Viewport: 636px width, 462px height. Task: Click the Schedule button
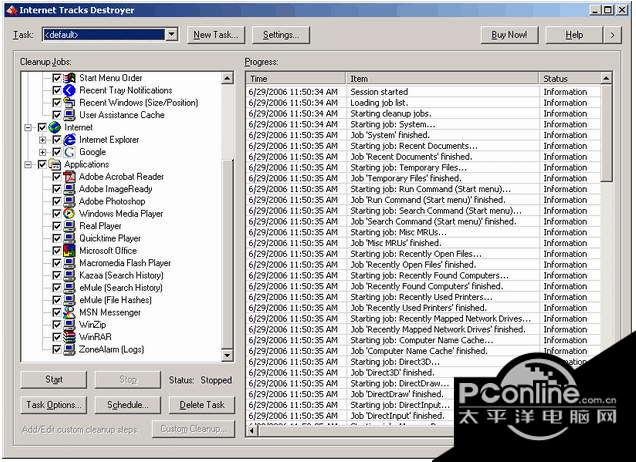click(127, 405)
